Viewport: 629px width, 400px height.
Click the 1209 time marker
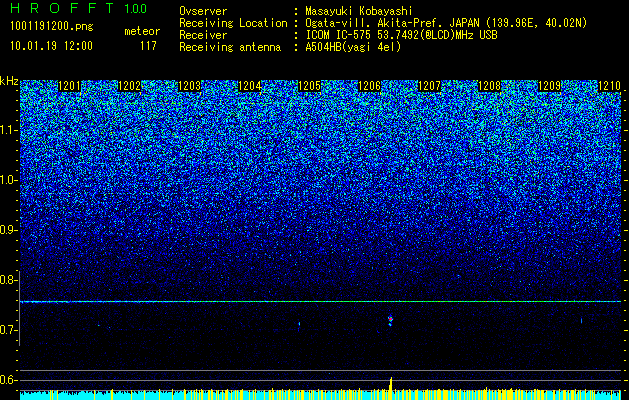pos(549,86)
